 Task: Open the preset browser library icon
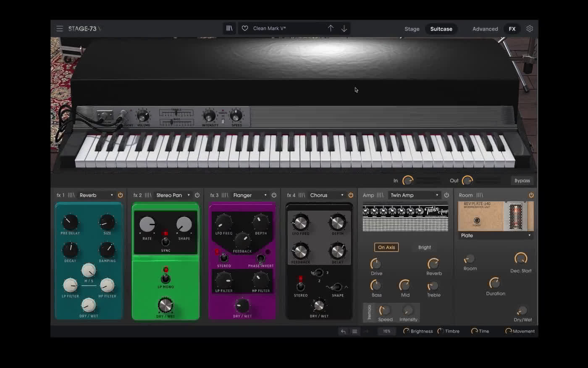[229, 28]
